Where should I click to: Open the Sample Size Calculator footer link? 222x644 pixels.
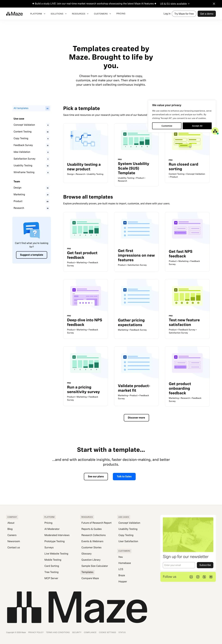pos(95,566)
